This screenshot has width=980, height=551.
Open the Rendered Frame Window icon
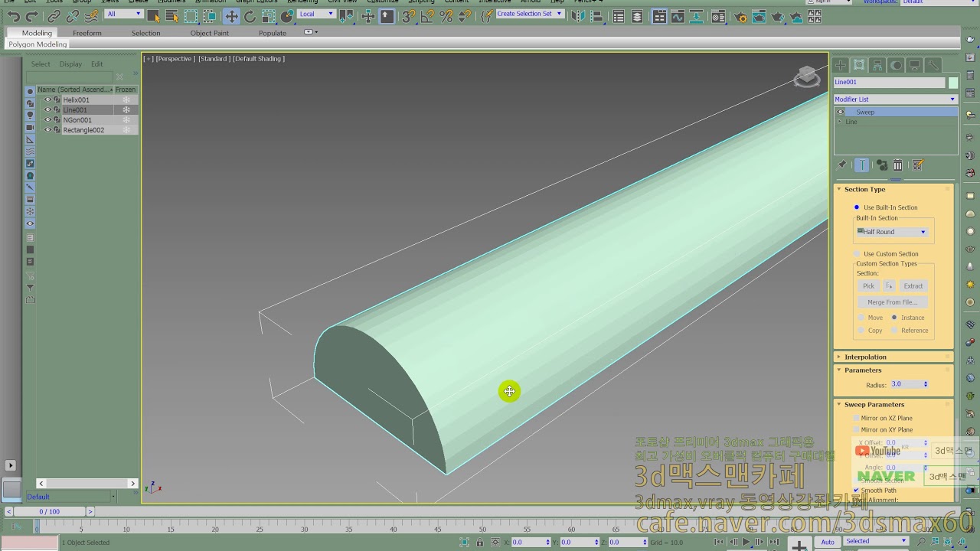pos(758,16)
